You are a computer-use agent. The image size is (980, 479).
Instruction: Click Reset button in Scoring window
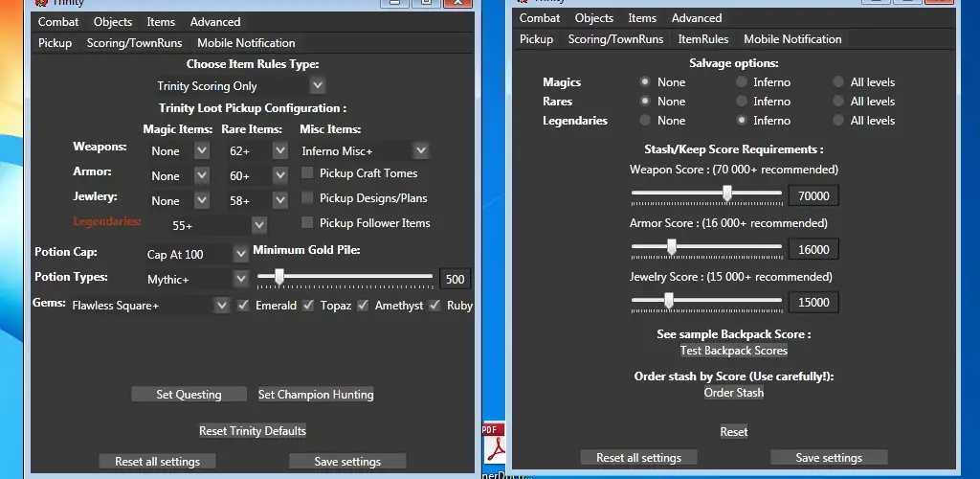734,432
